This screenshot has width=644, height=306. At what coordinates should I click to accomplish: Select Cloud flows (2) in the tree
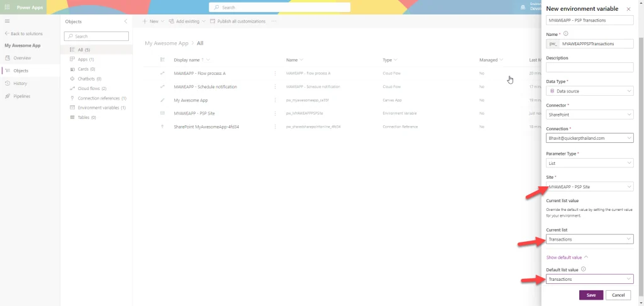92,88
